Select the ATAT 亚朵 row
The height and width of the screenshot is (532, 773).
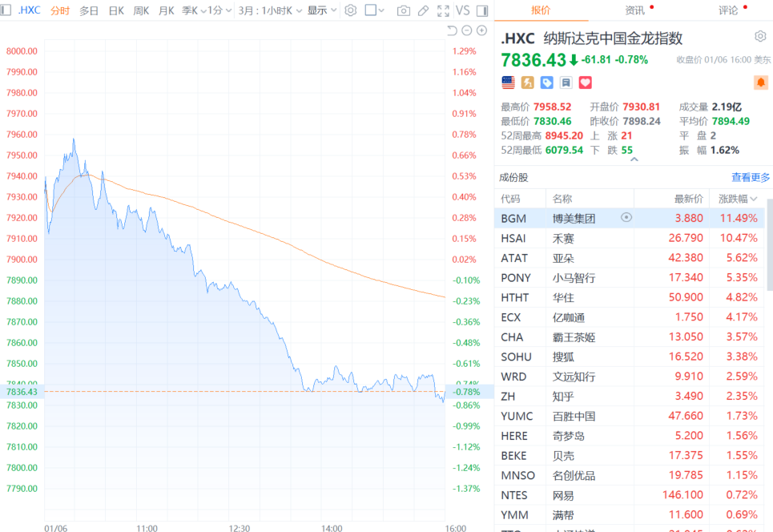click(x=630, y=258)
